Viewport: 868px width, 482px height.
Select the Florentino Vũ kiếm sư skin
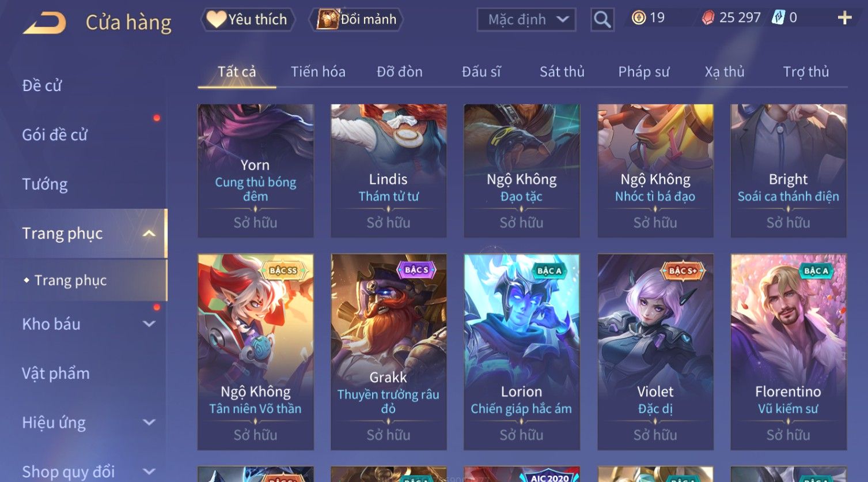789,352
